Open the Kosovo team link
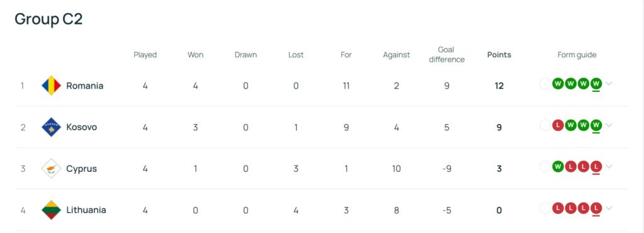This screenshot has width=644, height=233. [81, 127]
